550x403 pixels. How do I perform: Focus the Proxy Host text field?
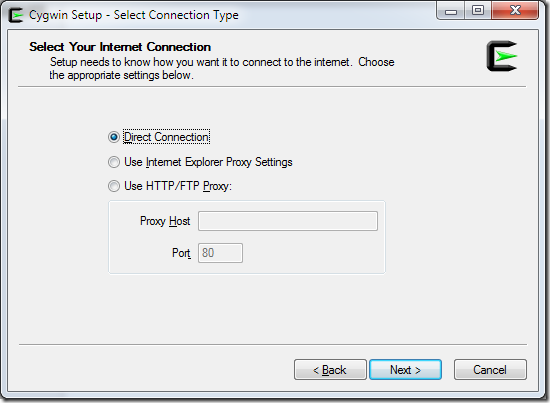click(x=288, y=221)
